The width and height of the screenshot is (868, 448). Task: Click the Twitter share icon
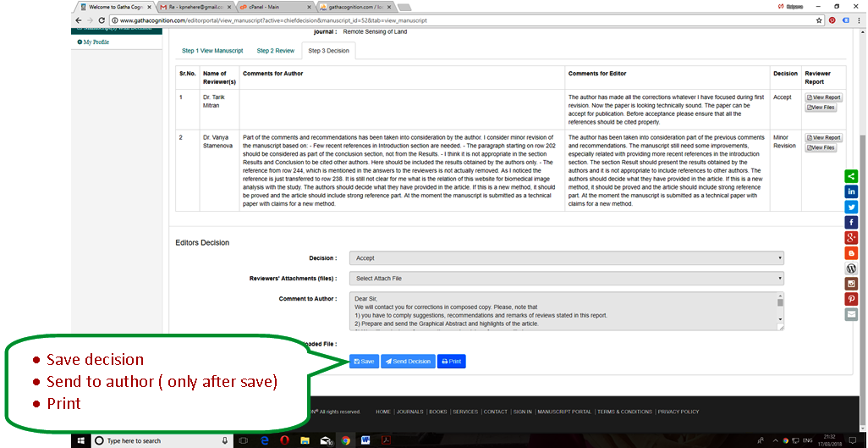(x=851, y=207)
